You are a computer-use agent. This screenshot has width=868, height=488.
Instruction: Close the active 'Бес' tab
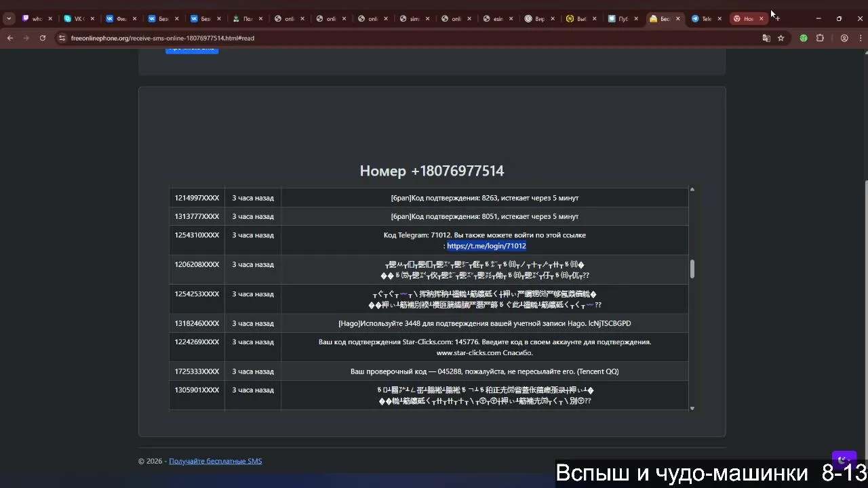[677, 19]
